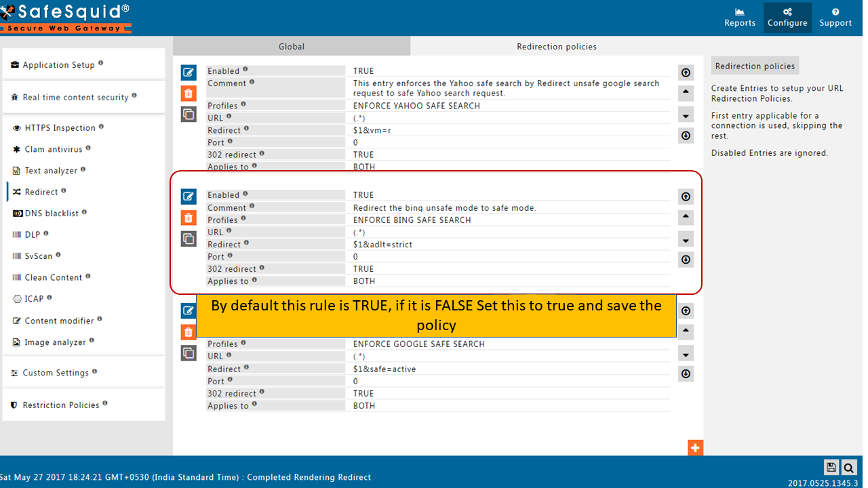Screen dimensions: 868x488
Task: Open SvScan settings
Action: (37, 256)
